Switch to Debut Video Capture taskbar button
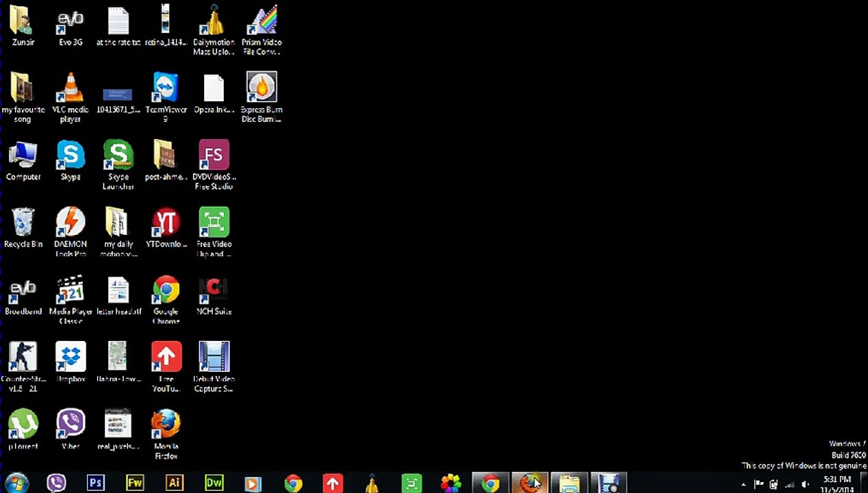This screenshot has width=868, height=493. (x=609, y=483)
